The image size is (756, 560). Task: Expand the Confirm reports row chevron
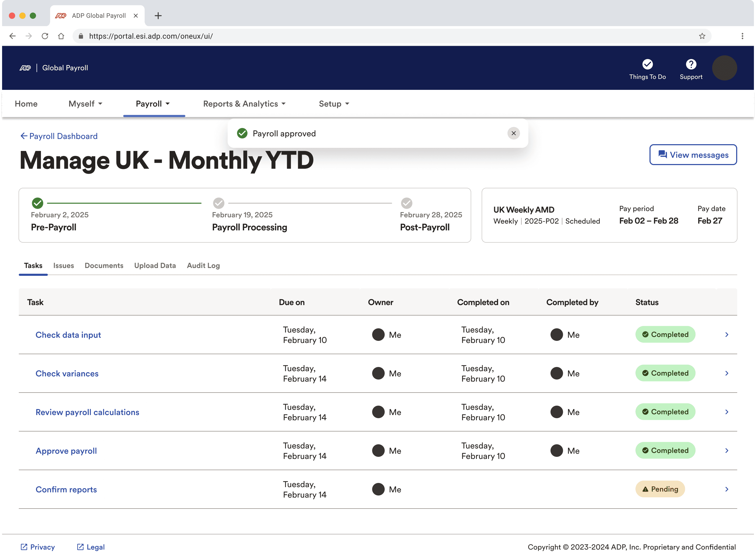point(727,489)
